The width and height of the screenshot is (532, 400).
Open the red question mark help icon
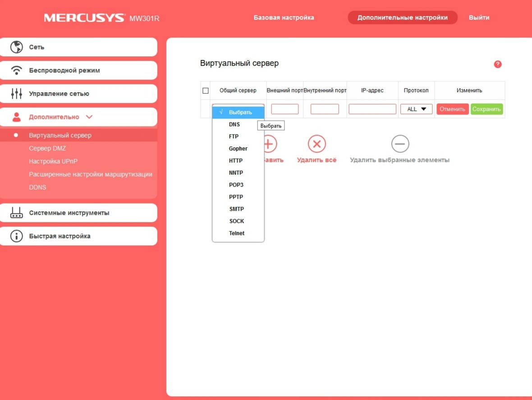pos(498,64)
